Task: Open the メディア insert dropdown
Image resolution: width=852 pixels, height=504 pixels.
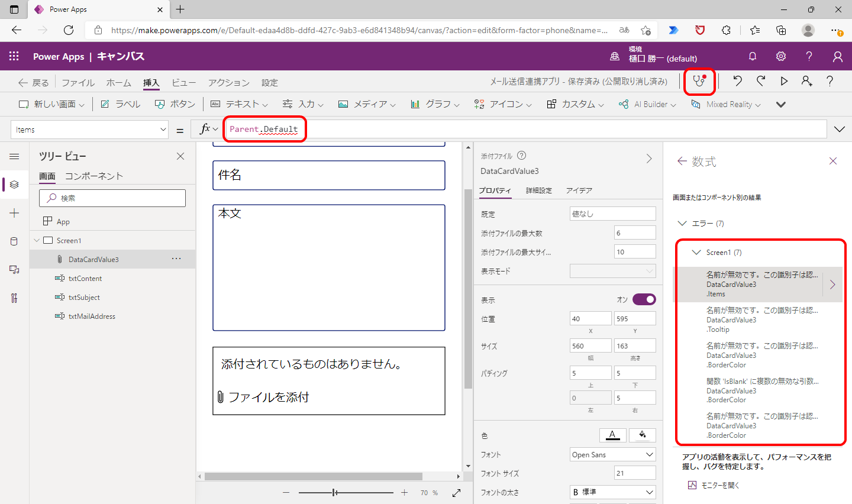Action: click(367, 104)
